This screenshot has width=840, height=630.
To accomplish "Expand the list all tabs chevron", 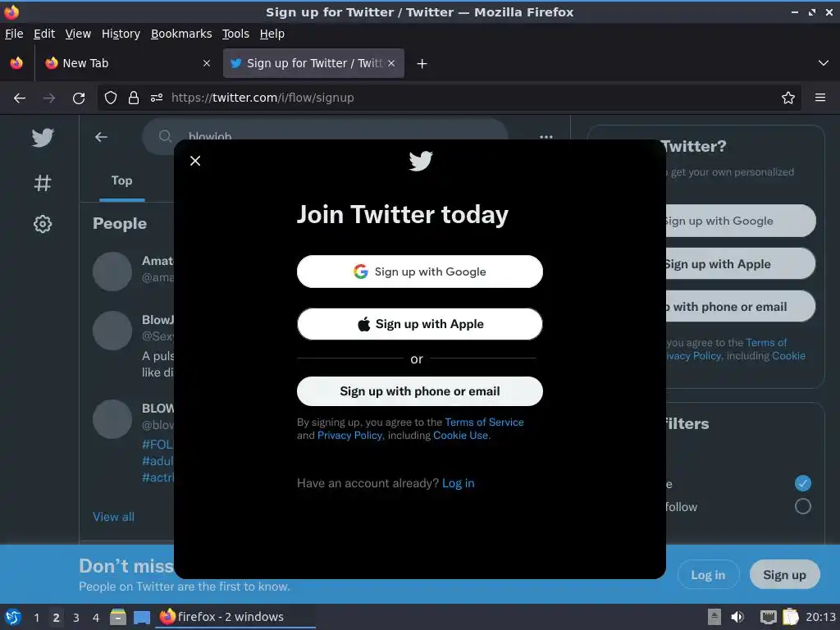I will coord(824,63).
